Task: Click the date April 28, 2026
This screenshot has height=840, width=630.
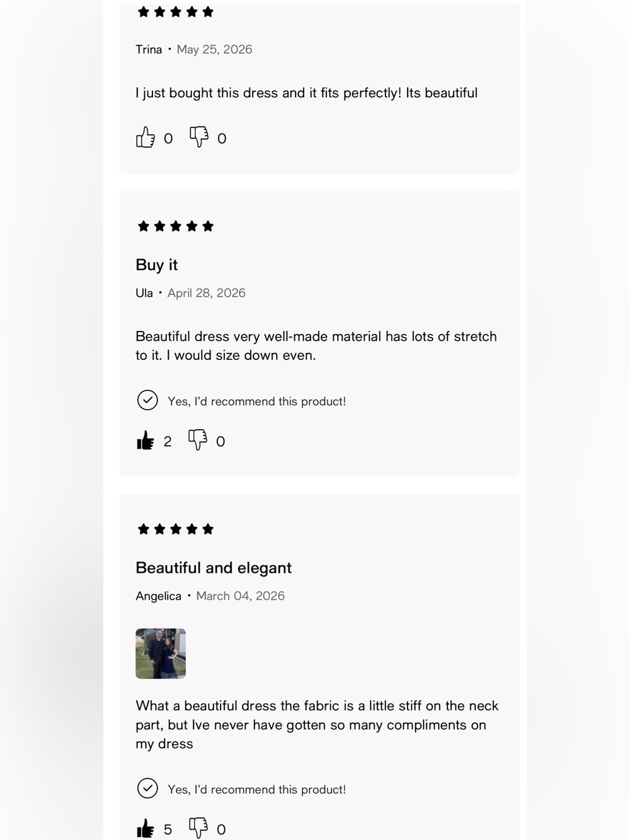Action: [x=207, y=293]
